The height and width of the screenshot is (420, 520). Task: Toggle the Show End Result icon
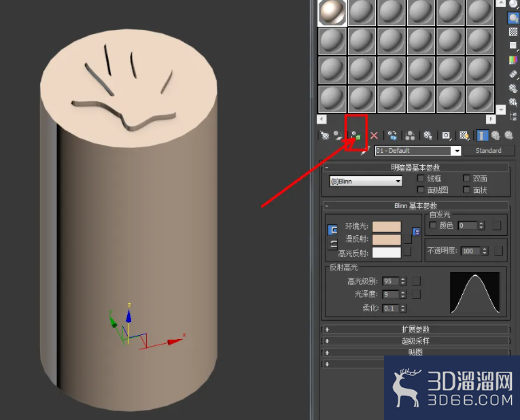(x=482, y=135)
